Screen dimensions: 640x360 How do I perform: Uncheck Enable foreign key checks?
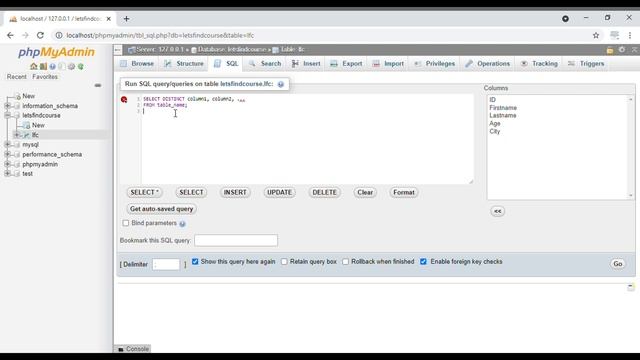coord(423,262)
